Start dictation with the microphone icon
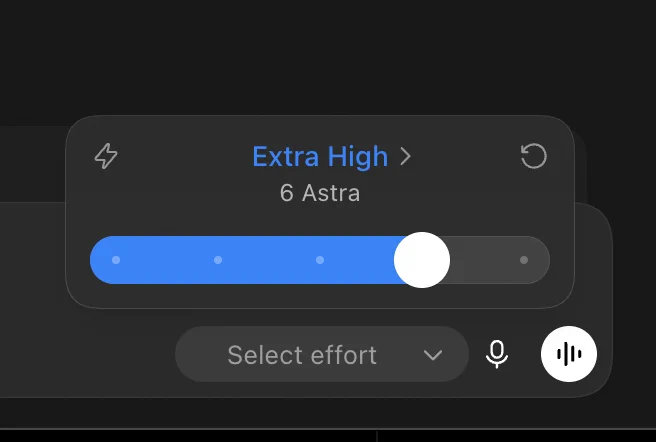The width and height of the screenshot is (656, 442). tap(497, 354)
